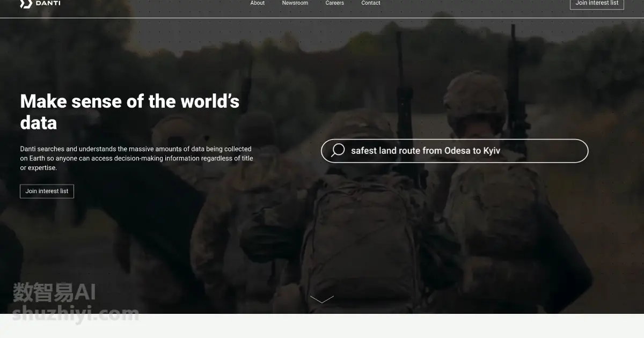Click the Danti logo in header
Screen dimensions: 644x338
(x=40, y=3)
